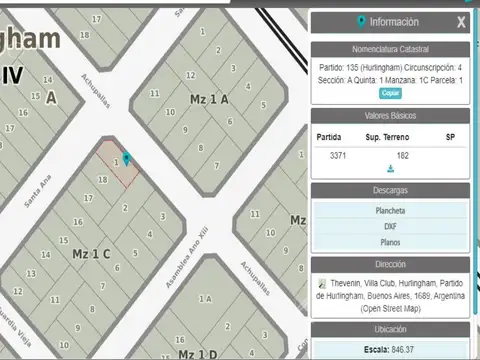Image resolution: width=480 pixels, height=360 pixels.
Task: Select highlighted parcel 1 in Mz 1 C
Action: (x=116, y=162)
